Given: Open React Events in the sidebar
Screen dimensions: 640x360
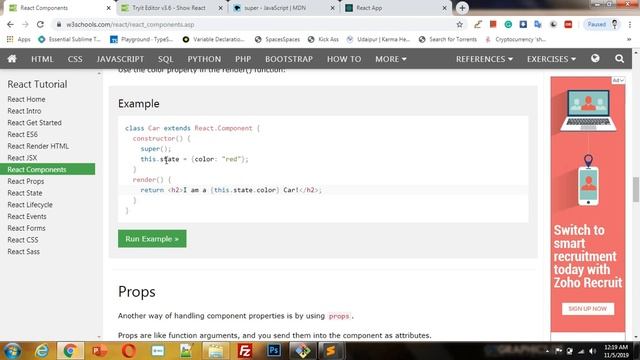Looking at the screenshot, I should point(27,216).
